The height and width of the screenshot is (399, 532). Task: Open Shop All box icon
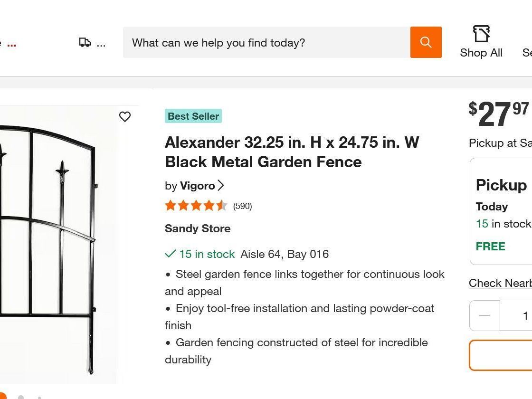click(481, 34)
